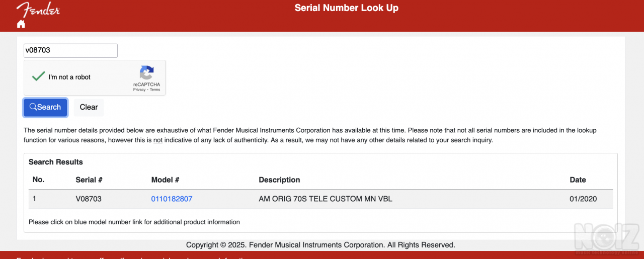
Task: Open the reCAPTCHA Terms link
Action: click(155, 90)
